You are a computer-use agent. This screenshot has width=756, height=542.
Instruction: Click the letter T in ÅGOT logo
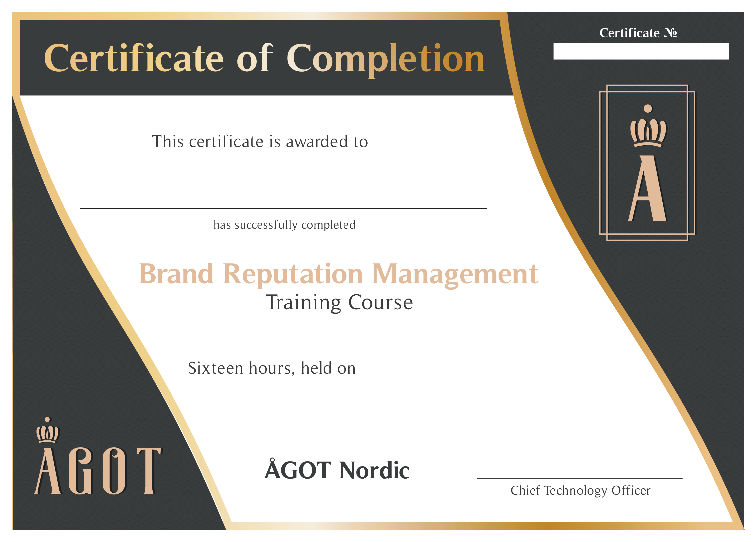149,471
